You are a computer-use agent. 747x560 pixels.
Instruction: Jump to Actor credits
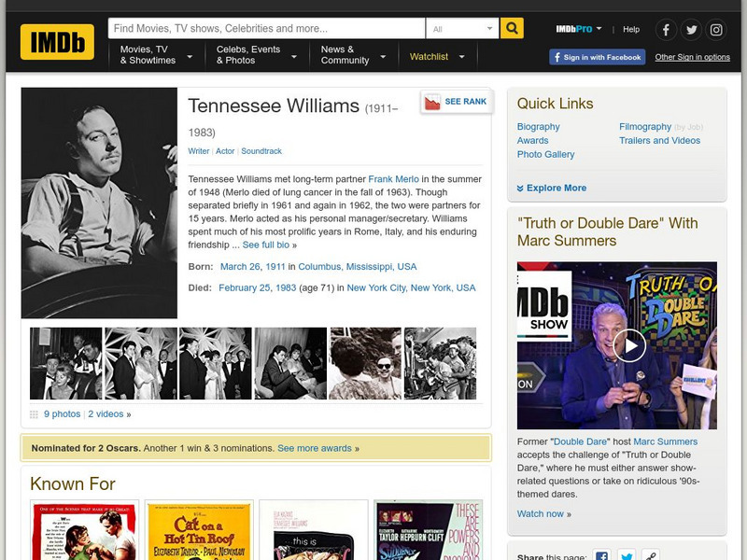point(225,151)
